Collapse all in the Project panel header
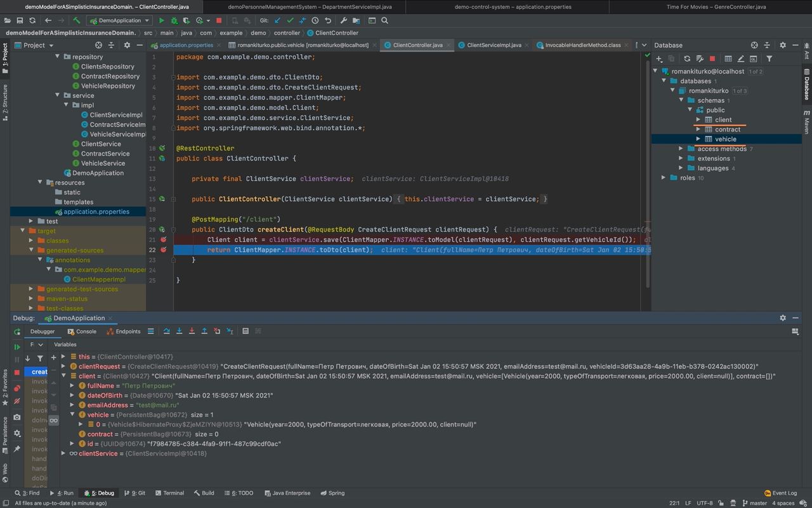The height and width of the screenshot is (508, 812). click(112, 45)
